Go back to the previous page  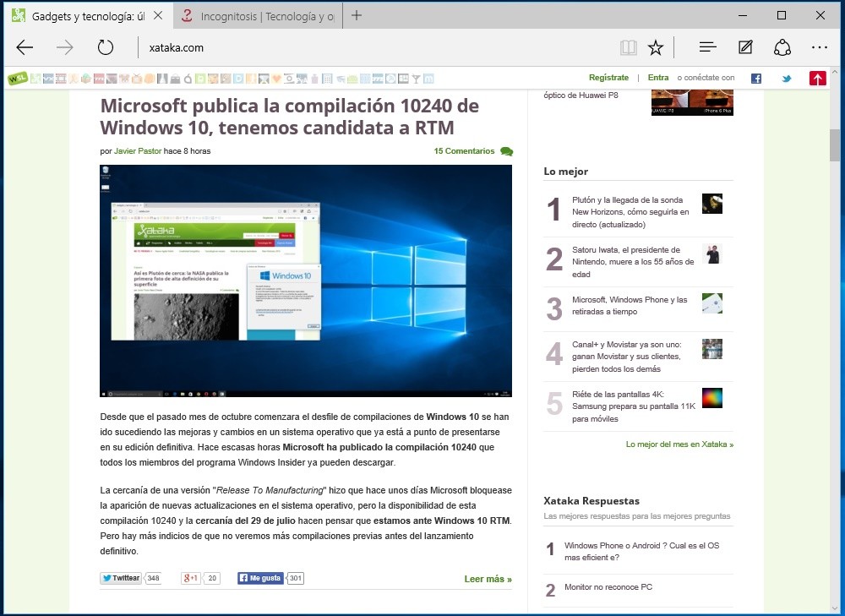25,47
